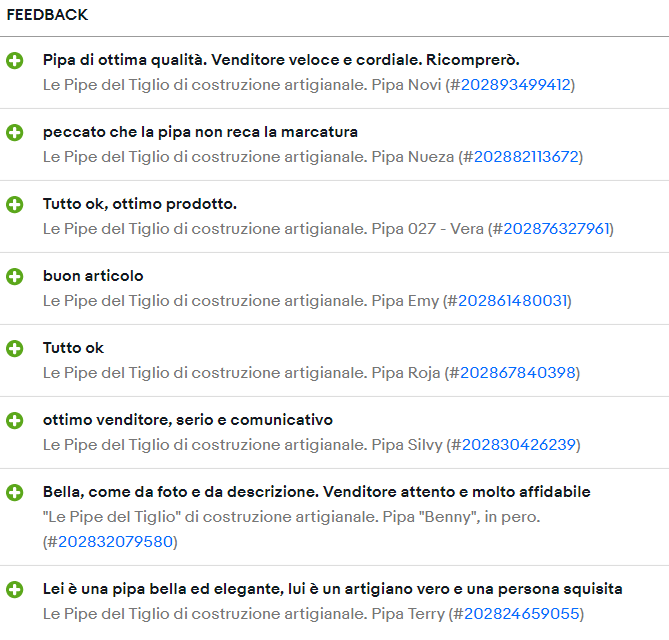Click the positive icon next to "peccato che la pipa"
Viewport: 669px width, 640px height.
[15, 133]
